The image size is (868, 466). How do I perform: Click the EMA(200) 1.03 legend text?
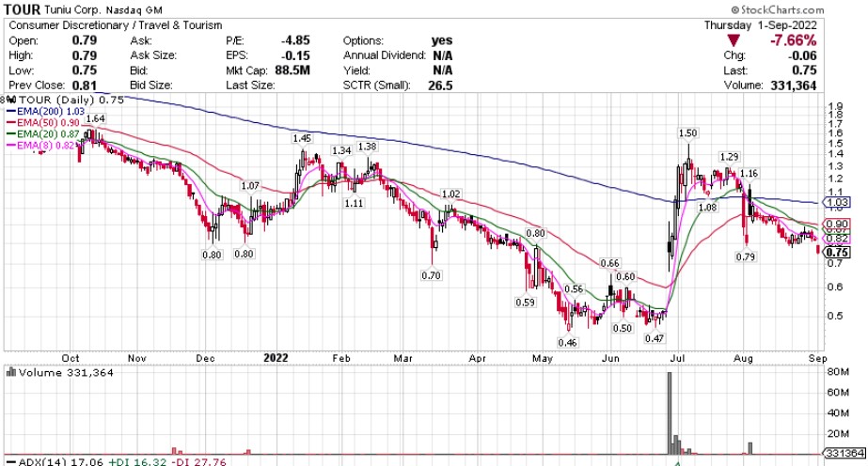pyautogui.click(x=51, y=111)
